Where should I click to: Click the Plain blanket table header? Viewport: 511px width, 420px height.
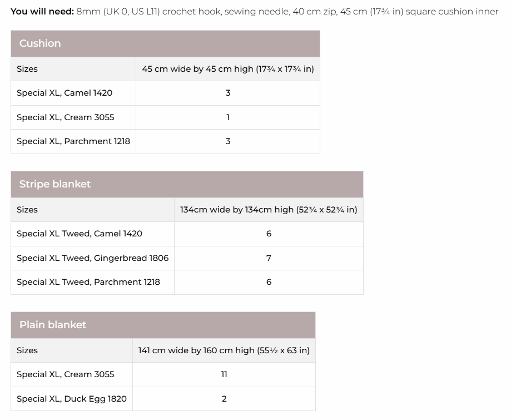tap(53, 325)
